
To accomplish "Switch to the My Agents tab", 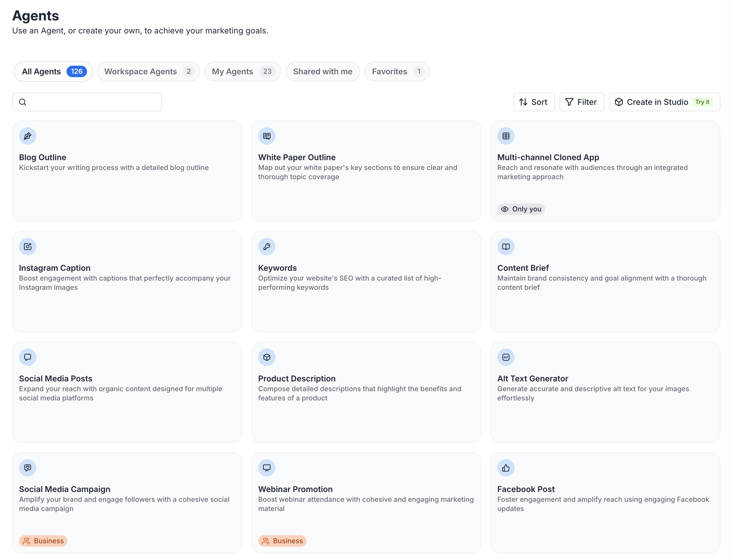I will coord(242,71).
